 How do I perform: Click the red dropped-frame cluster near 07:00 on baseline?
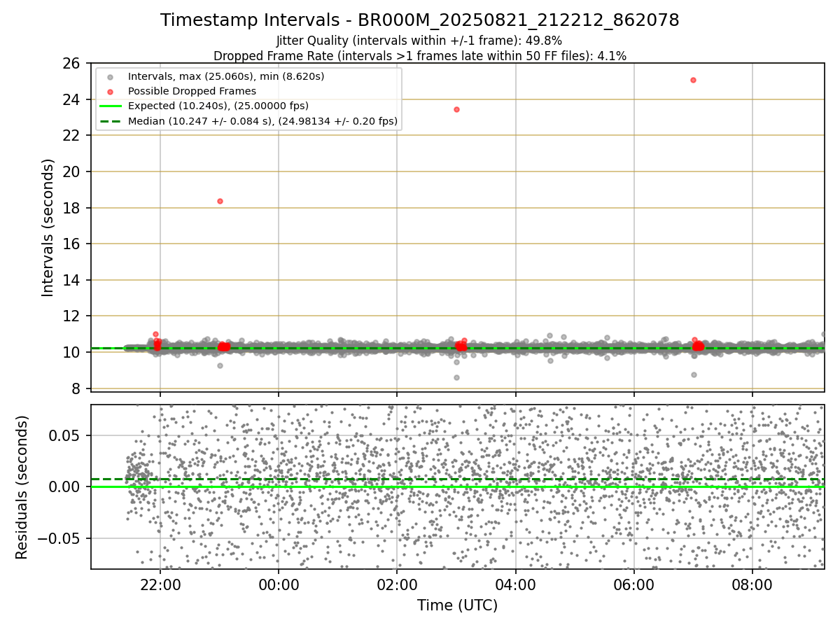(x=698, y=345)
